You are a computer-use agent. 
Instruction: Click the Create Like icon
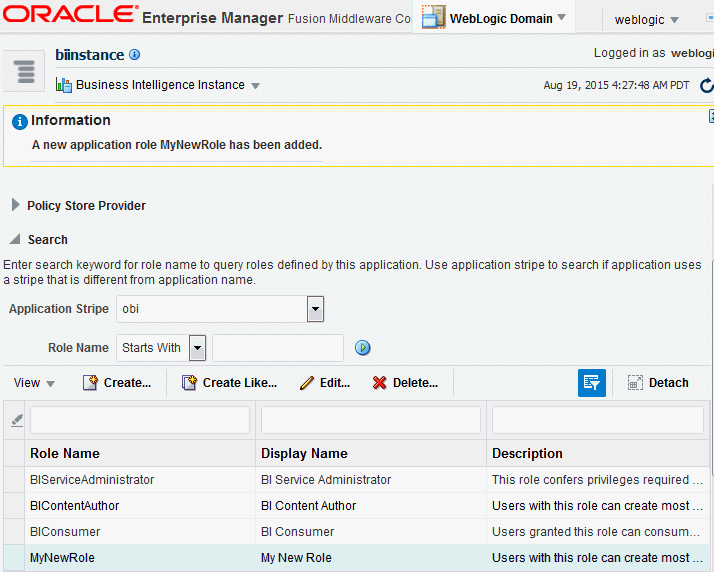189,383
